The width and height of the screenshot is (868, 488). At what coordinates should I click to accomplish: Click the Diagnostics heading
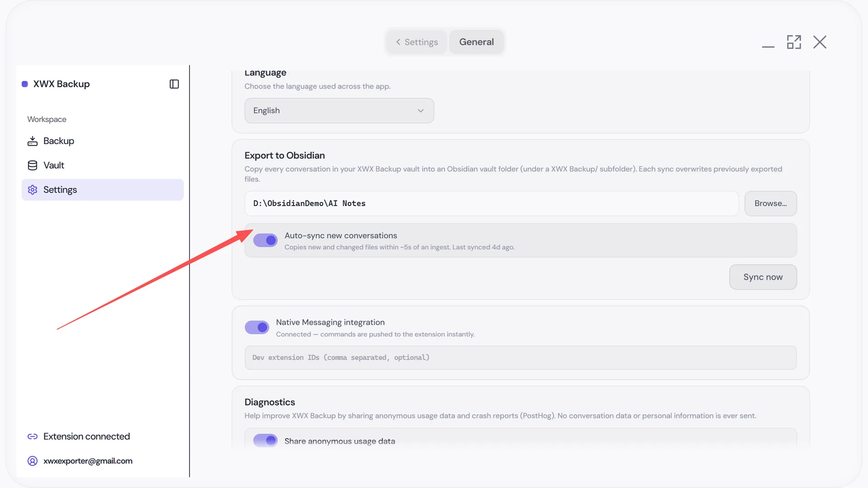click(x=269, y=402)
